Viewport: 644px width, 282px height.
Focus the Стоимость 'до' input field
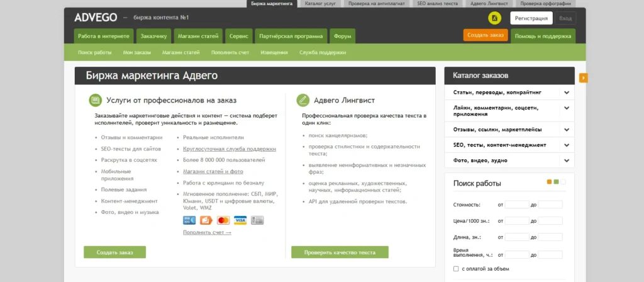pyautogui.click(x=550, y=205)
